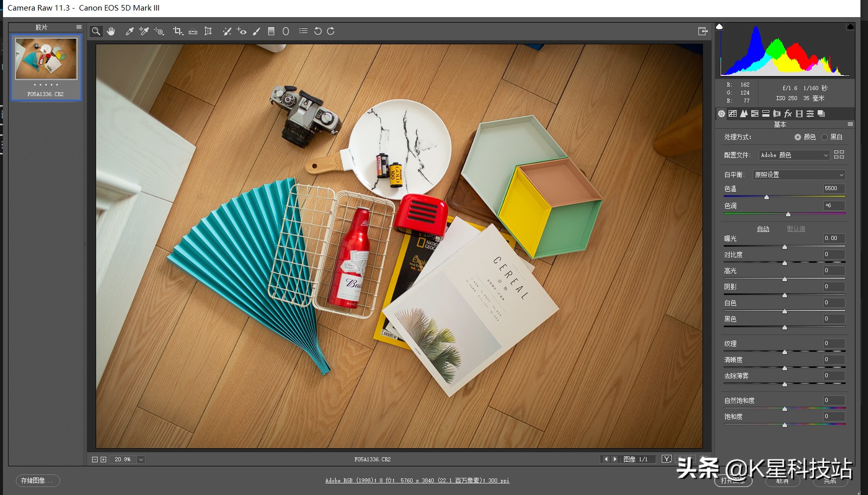Screen dimensions: 868x495
Task: Choose the Spot Removal tool
Action: coord(227,31)
